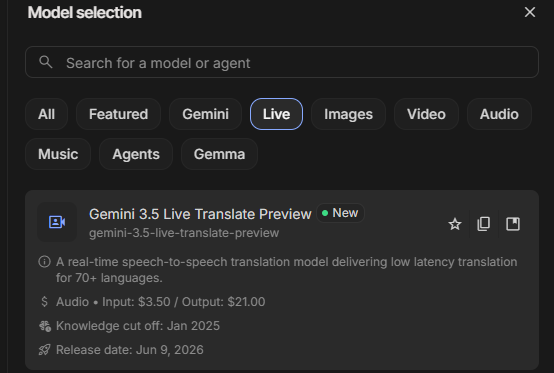Close the Model selection panel
Viewport: 554px width, 373px height.
pos(530,12)
